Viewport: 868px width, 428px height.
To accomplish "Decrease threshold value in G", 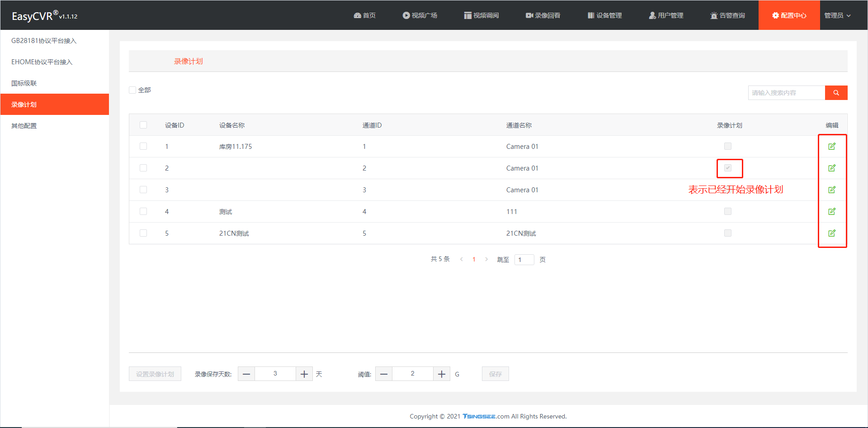I will pyautogui.click(x=384, y=374).
